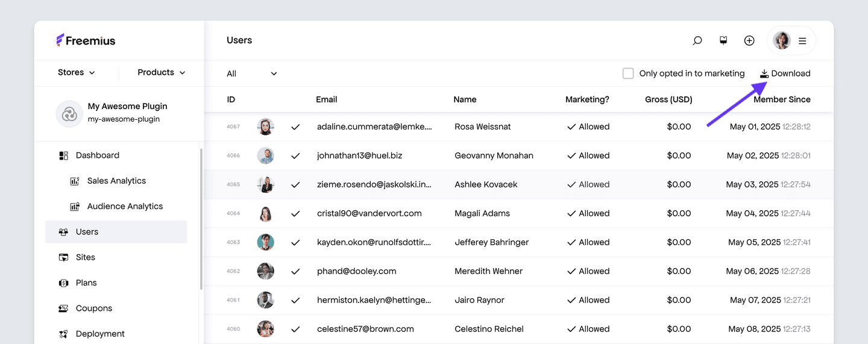Click Rosa Weissnat's avatar thumbnail
The height and width of the screenshot is (344, 868).
tap(266, 127)
